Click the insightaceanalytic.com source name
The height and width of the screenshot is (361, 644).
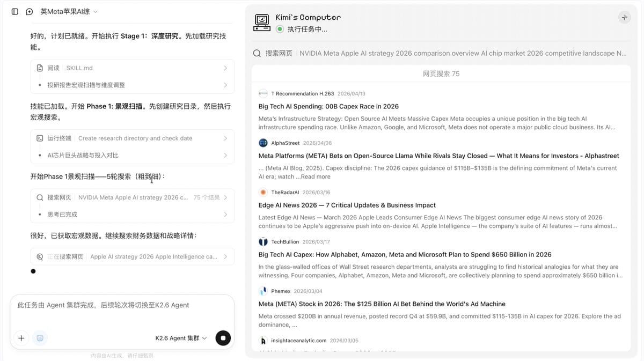pyautogui.click(x=298, y=340)
